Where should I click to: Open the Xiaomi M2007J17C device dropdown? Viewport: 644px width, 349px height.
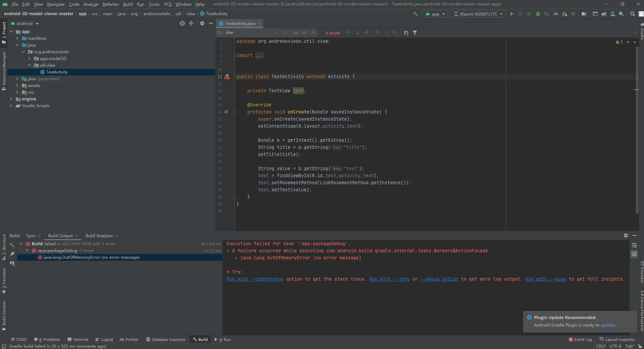478,14
